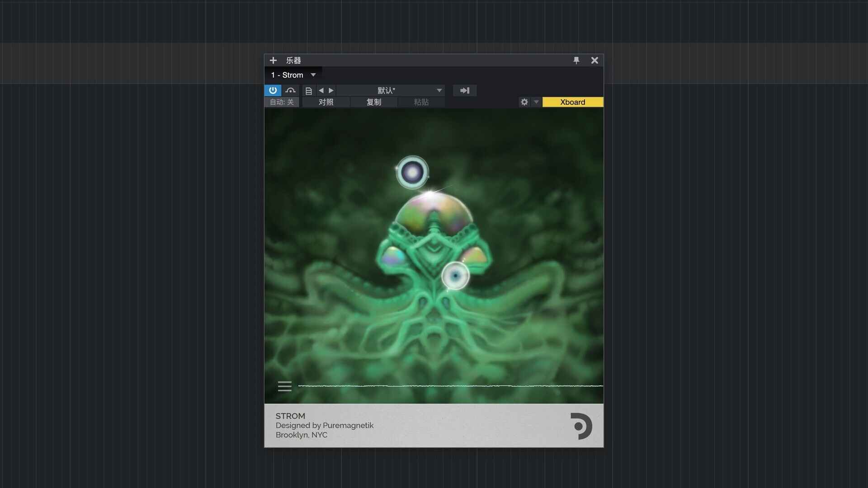Select the Xboard yellow button
868x488 pixels.
click(x=573, y=102)
